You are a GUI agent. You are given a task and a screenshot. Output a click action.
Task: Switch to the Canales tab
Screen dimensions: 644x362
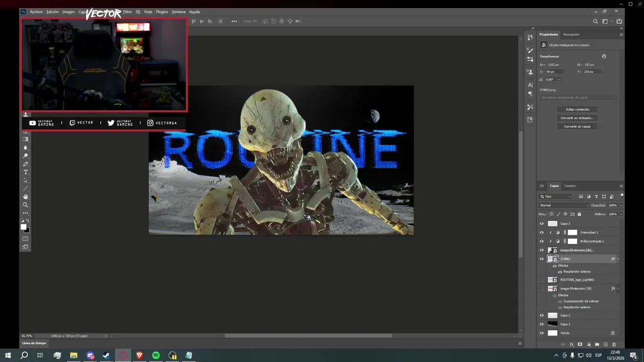pyautogui.click(x=570, y=186)
